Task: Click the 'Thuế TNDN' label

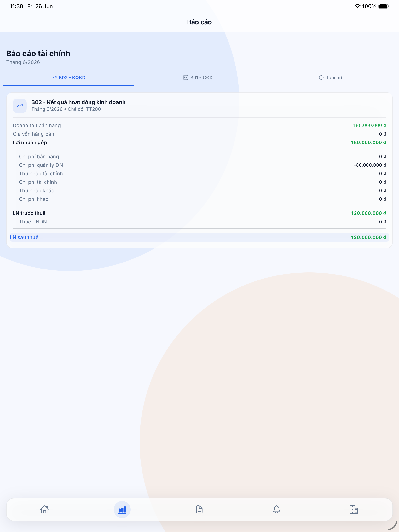Action: 33,222
